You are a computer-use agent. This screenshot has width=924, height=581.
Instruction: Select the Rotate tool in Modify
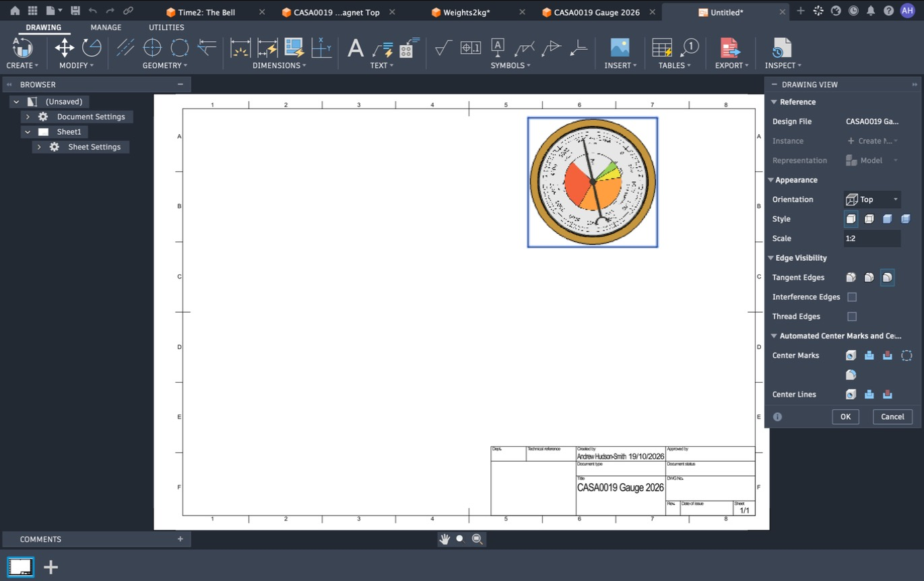pyautogui.click(x=92, y=48)
